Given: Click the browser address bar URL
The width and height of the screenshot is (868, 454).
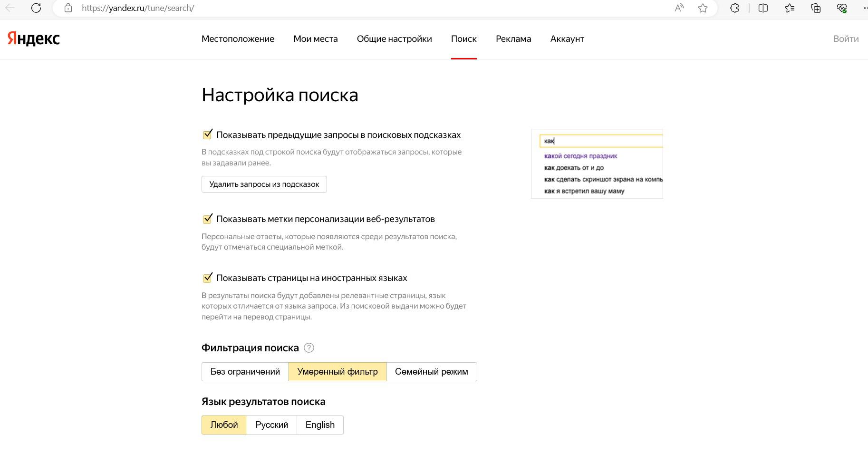Looking at the screenshot, I should [138, 8].
